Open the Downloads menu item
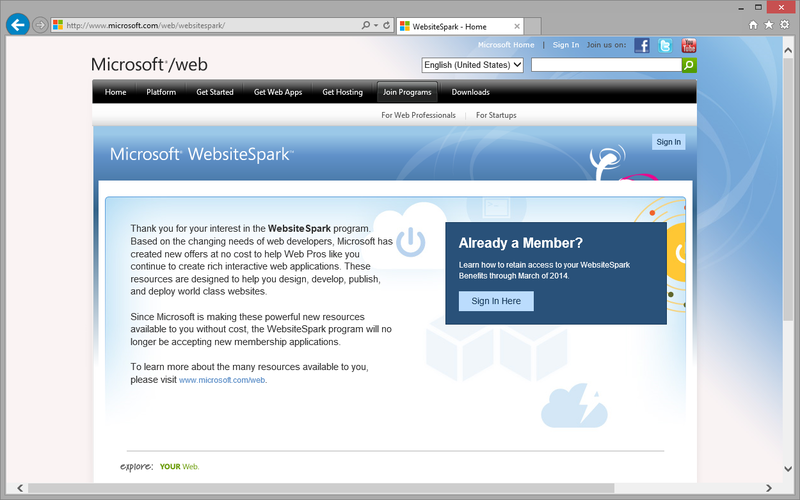 tap(470, 92)
